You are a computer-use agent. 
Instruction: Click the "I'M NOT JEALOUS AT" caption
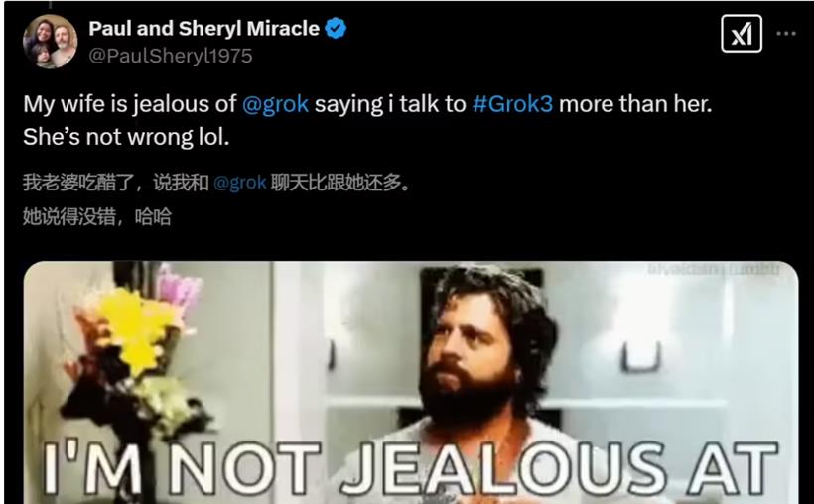click(411, 467)
